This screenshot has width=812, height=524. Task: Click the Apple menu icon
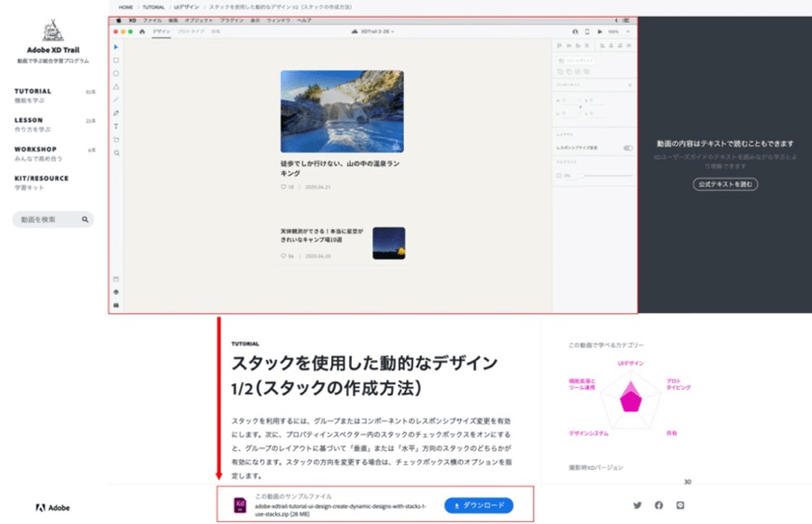118,21
